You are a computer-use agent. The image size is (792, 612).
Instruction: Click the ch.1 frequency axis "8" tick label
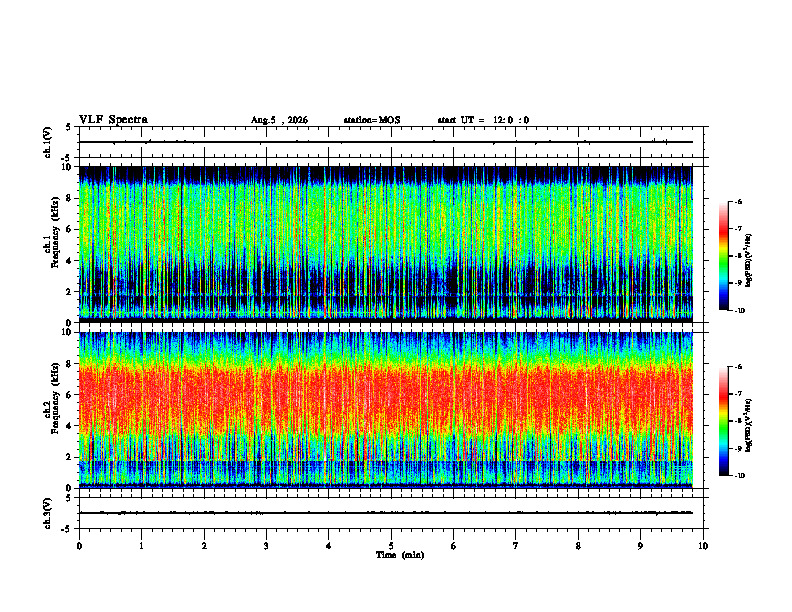point(70,198)
